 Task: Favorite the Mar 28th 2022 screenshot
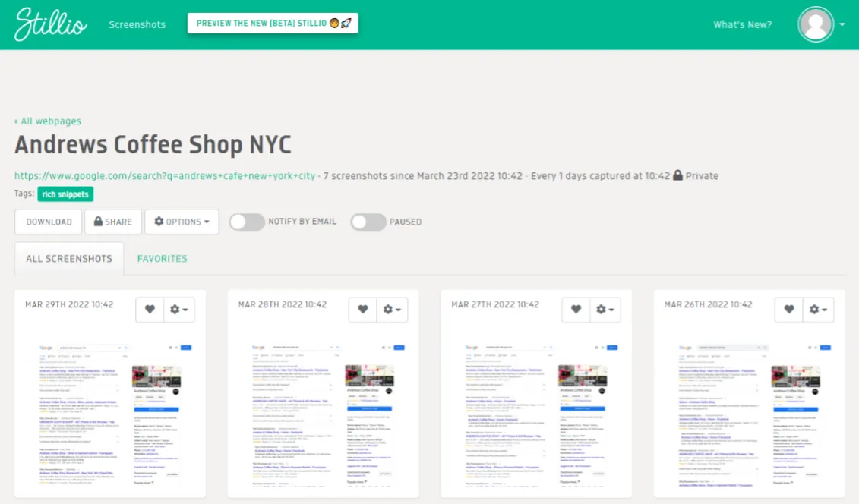363,309
